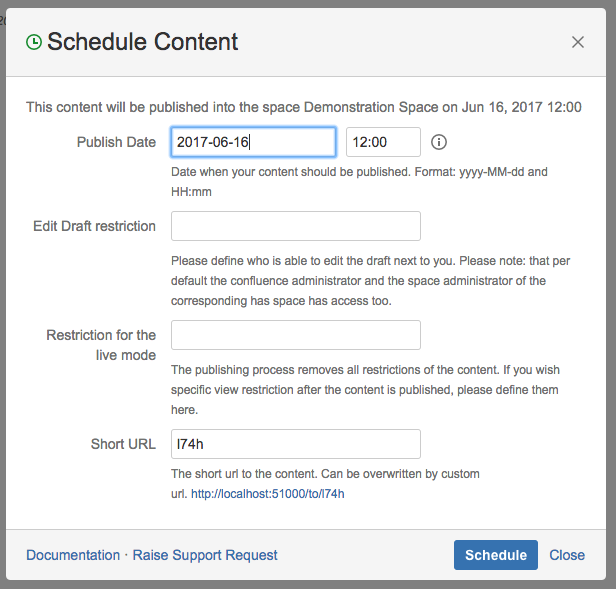Click the Close link in the footer

pos(567,555)
